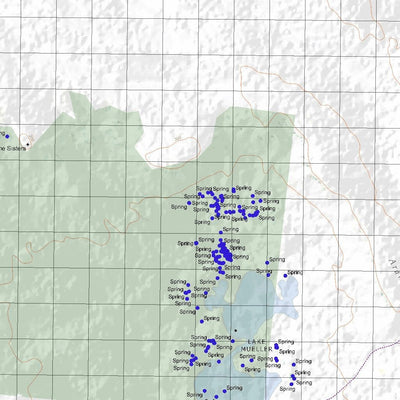Select the blue spring point above Sisters label

pos(7,137)
